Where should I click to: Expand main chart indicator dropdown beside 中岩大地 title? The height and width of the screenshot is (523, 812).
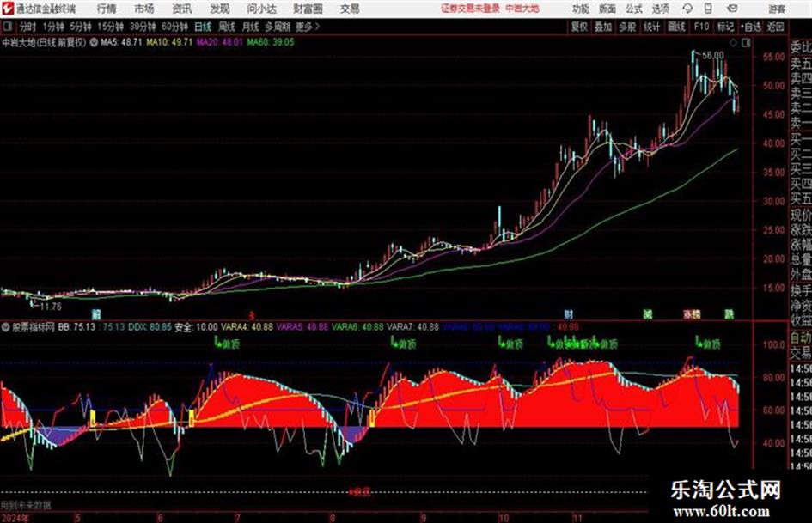click(94, 42)
